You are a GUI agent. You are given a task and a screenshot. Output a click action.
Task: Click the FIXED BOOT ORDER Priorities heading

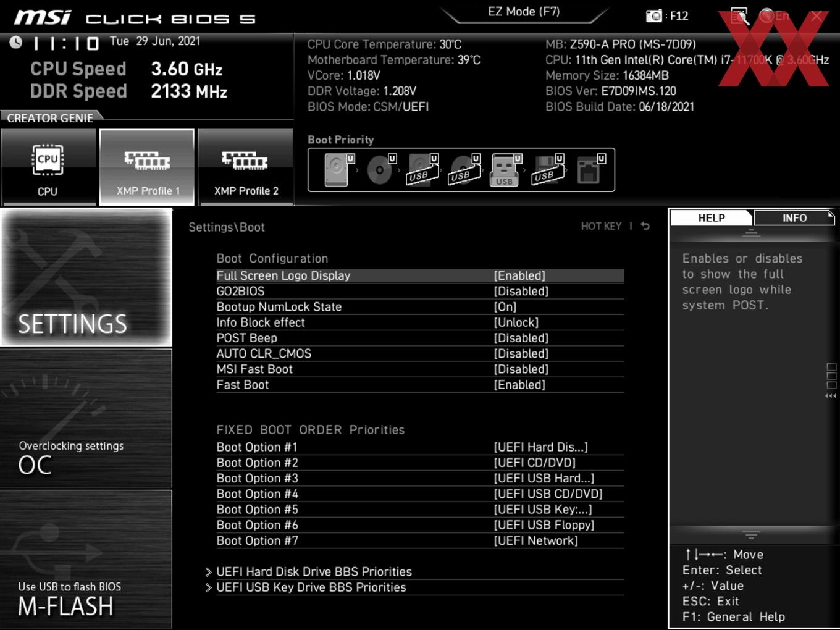pos(311,429)
